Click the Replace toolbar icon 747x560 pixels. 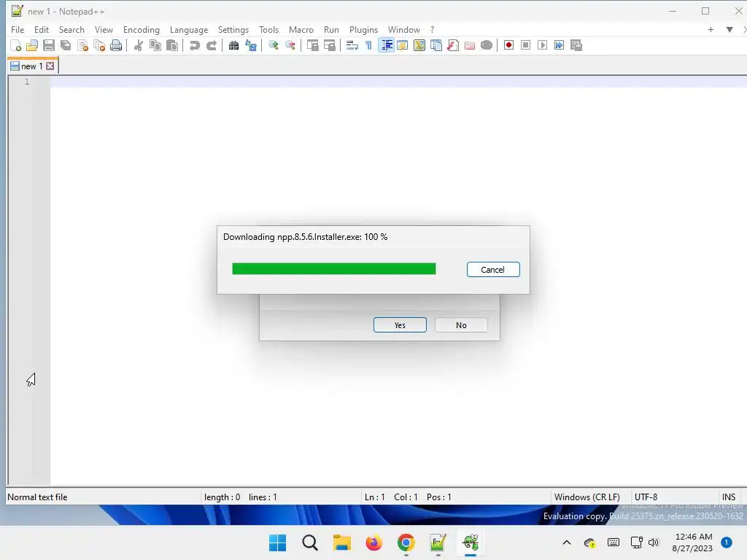click(x=251, y=45)
